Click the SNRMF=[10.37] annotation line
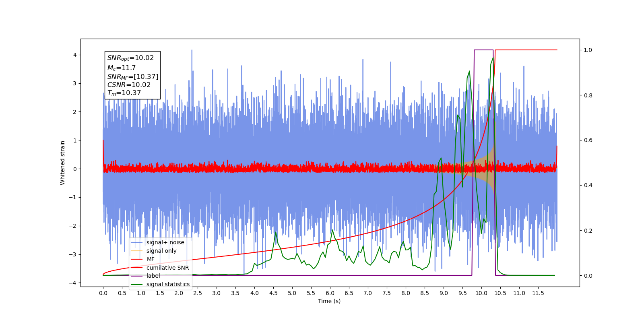Image resolution: width=644 pixels, height=322 pixels. coord(133,76)
